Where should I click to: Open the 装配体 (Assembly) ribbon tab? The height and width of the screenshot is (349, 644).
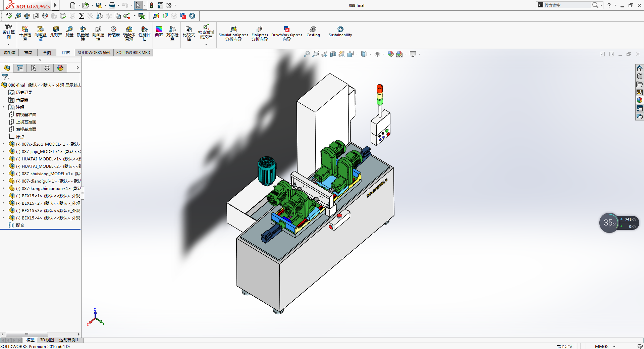9,52
